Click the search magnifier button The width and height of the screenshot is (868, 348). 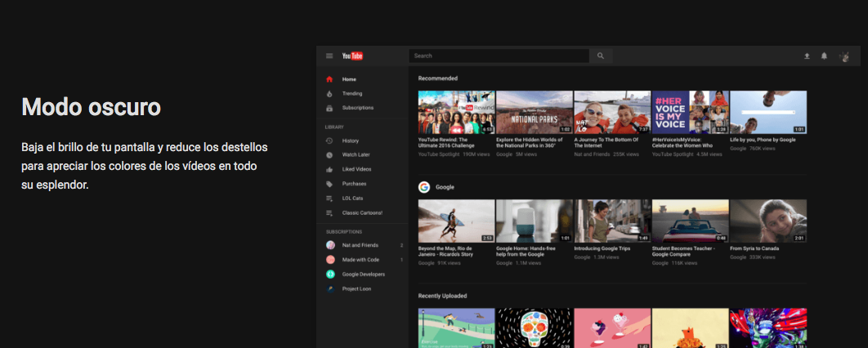click(601, 56)
